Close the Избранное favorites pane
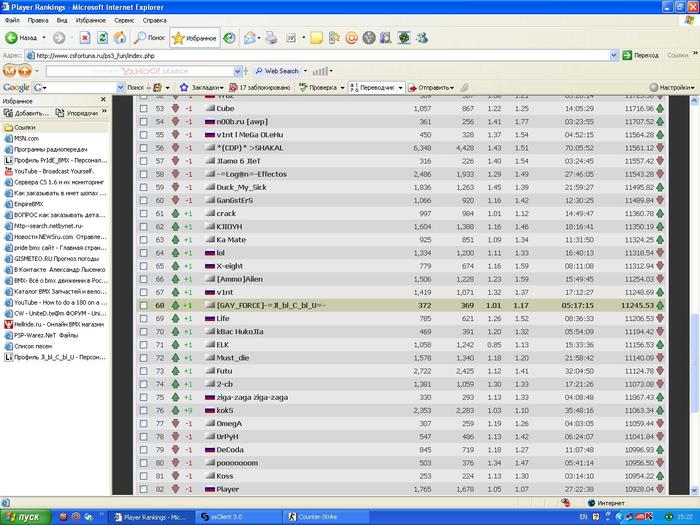This screenshot has height=525, width=700. coord(104,100)
